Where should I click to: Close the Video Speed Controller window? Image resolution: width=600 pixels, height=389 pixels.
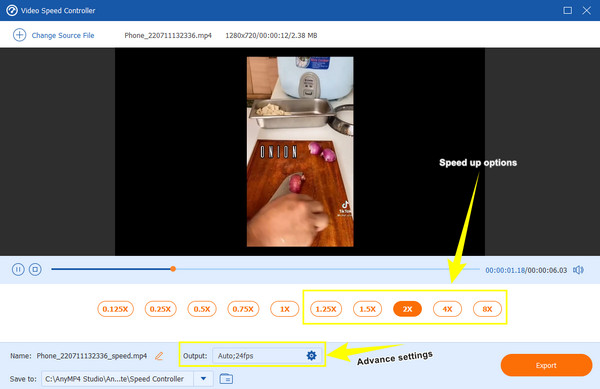coord(587,10)
